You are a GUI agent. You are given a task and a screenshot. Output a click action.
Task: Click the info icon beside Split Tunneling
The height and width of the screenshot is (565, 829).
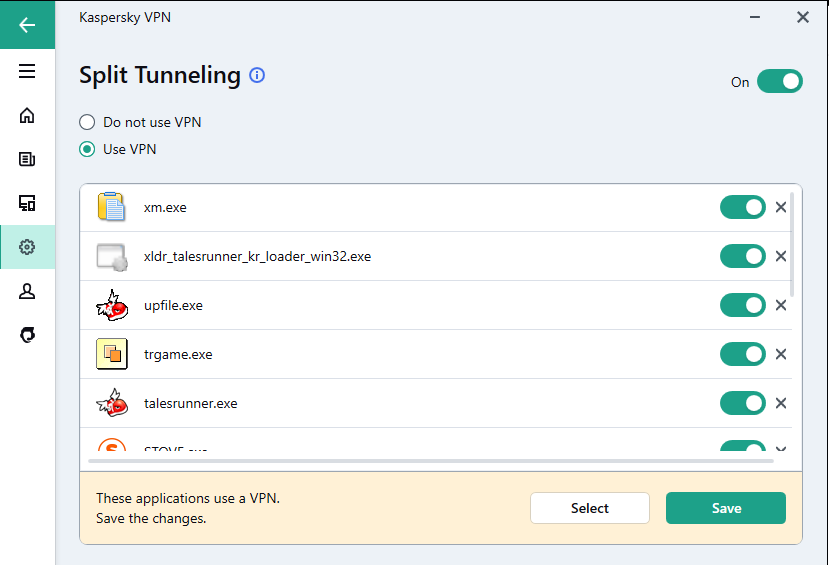[257, 75]
